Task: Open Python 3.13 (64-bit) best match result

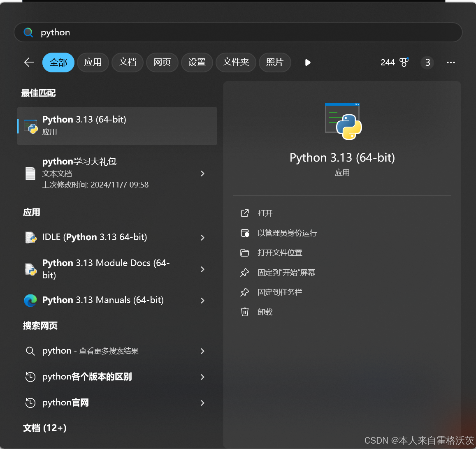Action: tap(117, 126)
